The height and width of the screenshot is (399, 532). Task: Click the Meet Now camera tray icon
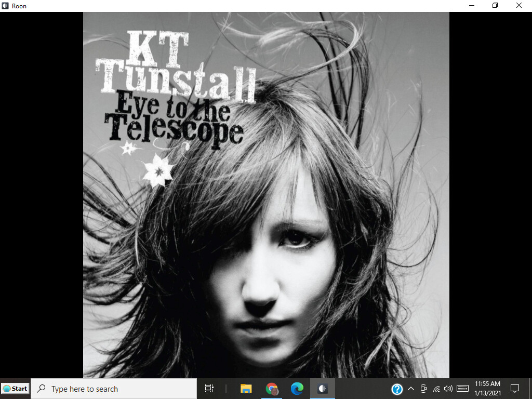(x=423, y=389)
